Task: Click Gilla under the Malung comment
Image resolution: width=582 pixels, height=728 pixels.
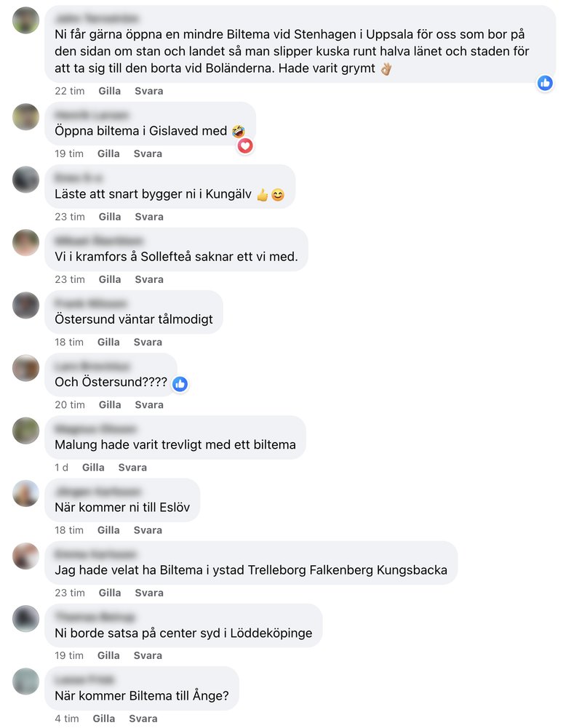Action: 93,468
